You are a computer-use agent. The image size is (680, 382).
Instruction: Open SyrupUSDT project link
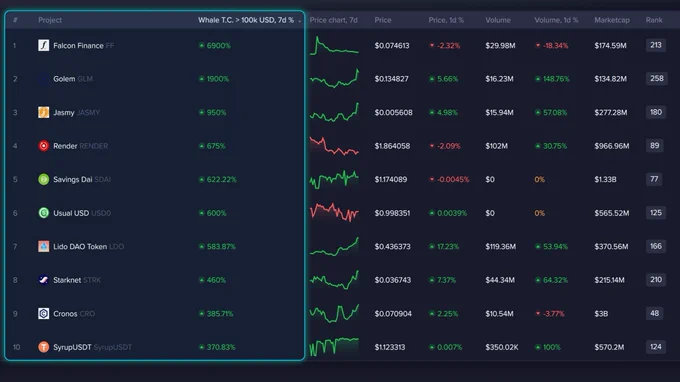click(x=92, y=347)
